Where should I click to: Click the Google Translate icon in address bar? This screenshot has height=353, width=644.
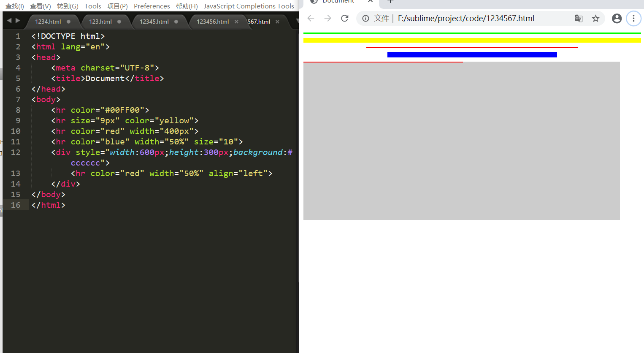click(579, 18)
